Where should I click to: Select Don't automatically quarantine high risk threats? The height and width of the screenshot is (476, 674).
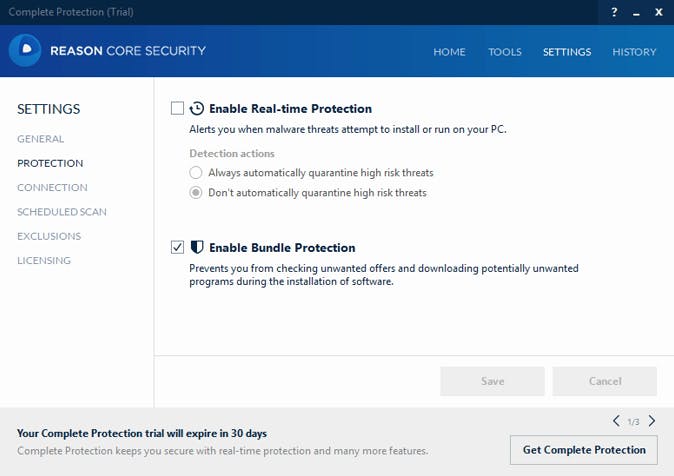[x=196, y=193]
